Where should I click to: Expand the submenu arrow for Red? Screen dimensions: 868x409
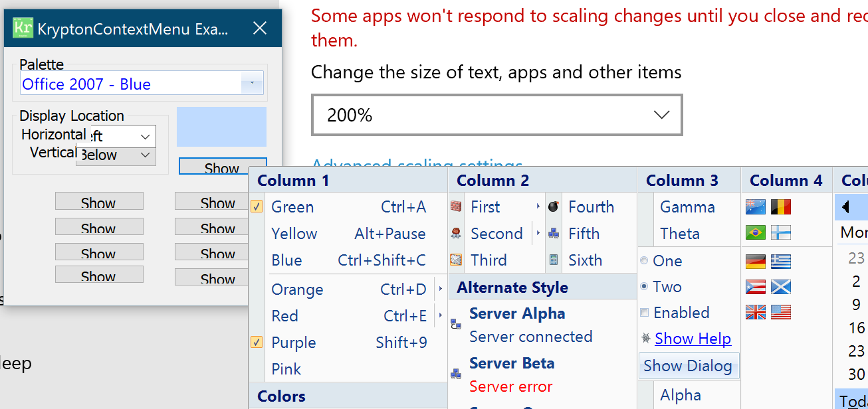440,316
